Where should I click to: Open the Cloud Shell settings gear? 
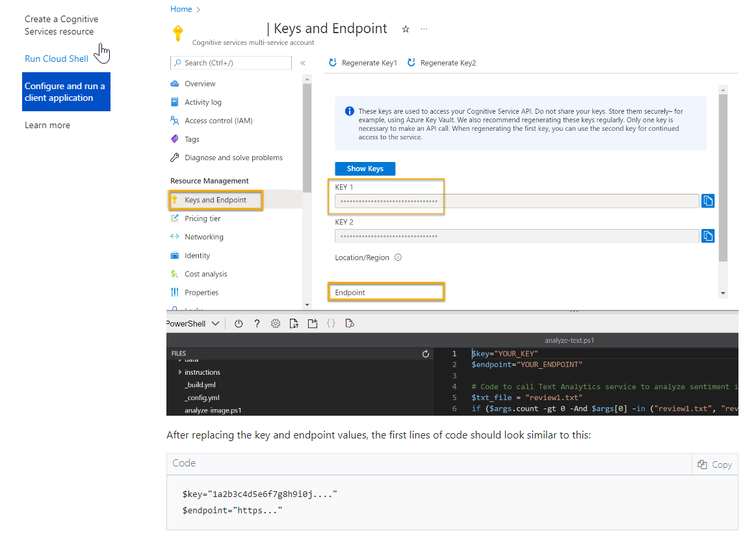[275, 323]
